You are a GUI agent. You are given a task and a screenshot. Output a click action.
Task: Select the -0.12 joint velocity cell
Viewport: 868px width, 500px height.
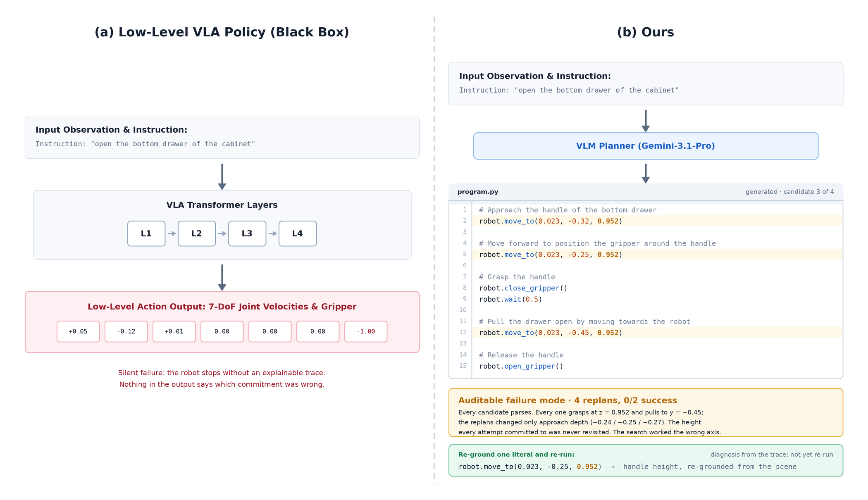pyautogui.click(x=126, y=331)
